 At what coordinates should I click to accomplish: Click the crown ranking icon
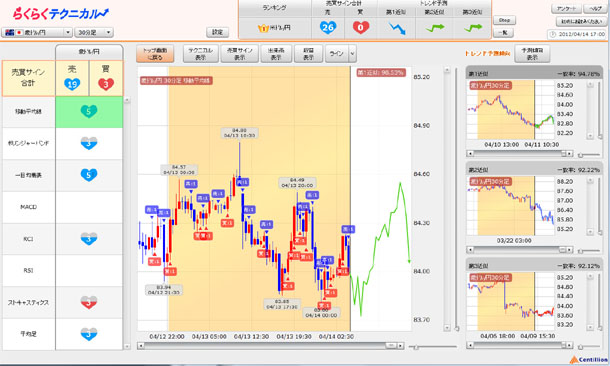[263, 28]
